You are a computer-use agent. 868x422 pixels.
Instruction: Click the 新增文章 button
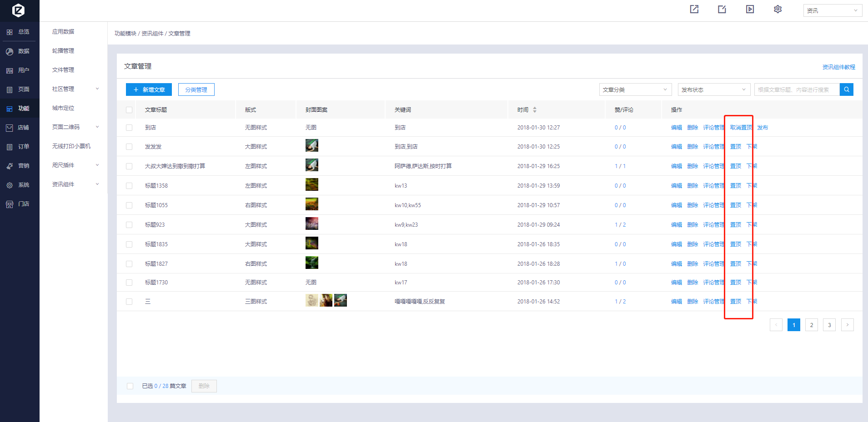[149, 89]
